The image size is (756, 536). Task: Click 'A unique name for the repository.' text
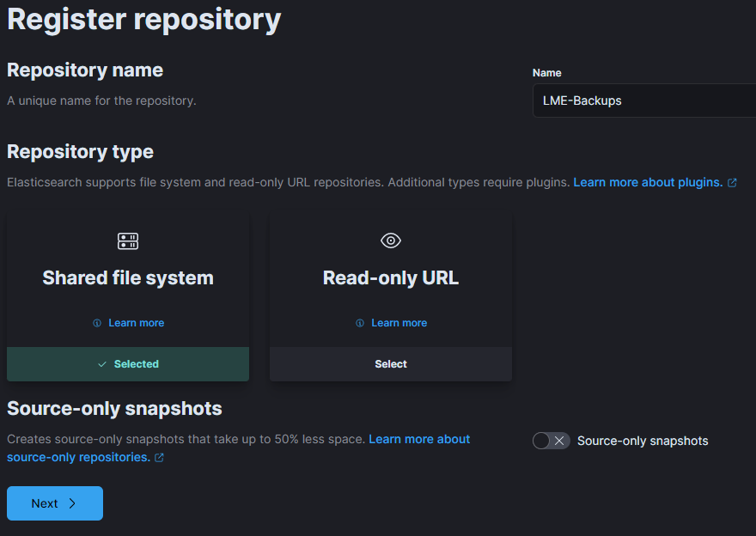coord(101,100)
